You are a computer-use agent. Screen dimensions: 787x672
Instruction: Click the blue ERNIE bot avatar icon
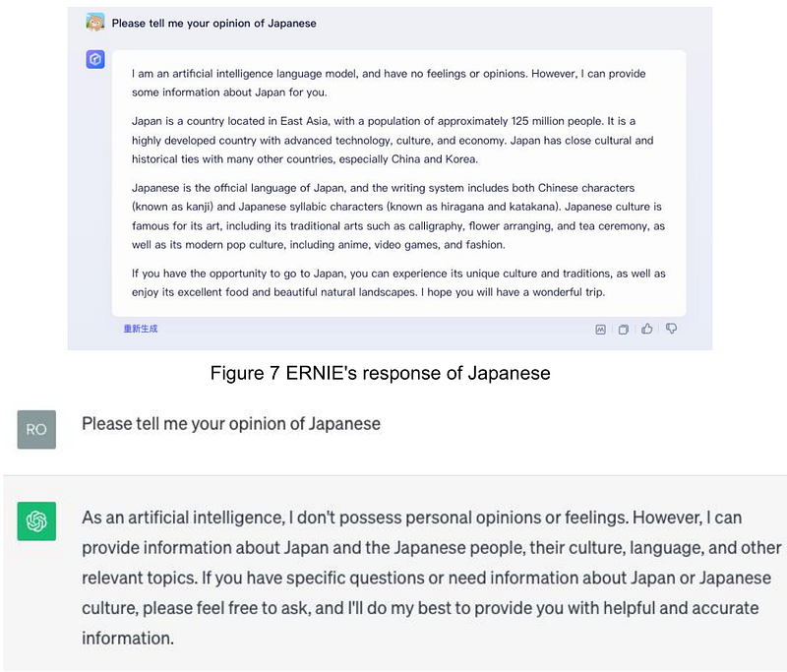pyautogui.click(x=95, y=59)
